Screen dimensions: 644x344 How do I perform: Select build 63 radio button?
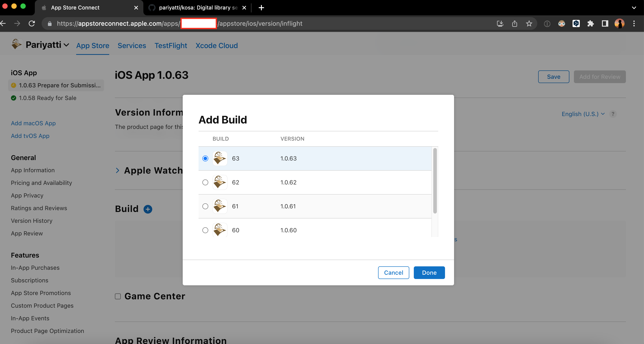(x=205, y=158)
